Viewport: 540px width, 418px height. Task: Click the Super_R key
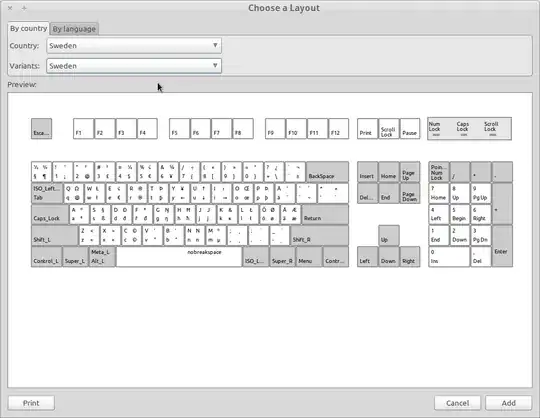click(282, 257)
